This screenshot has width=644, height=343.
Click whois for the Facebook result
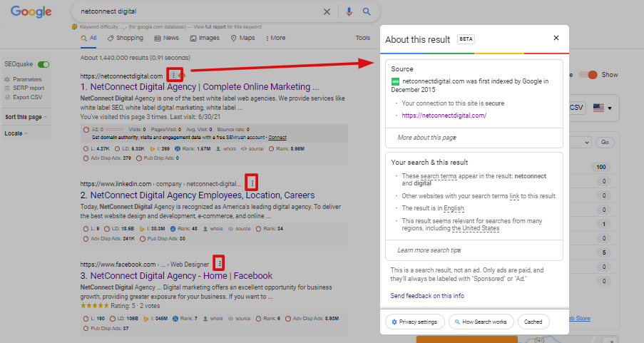tap(216, 318)
